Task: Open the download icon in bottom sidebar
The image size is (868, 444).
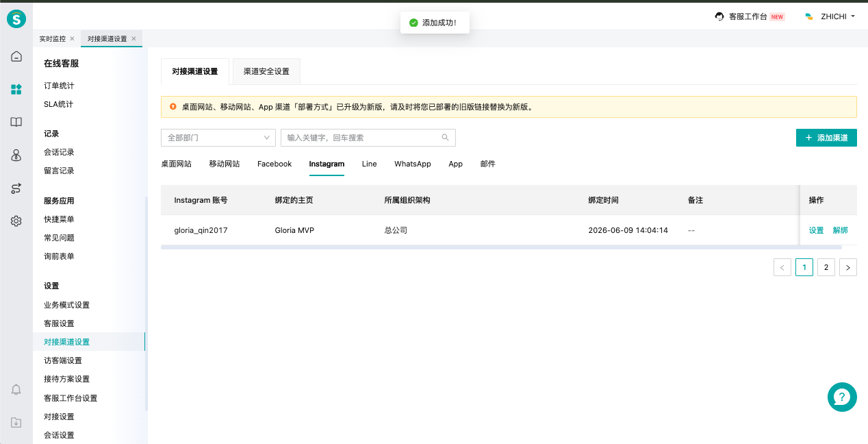Action: click(x=16, y=423)
